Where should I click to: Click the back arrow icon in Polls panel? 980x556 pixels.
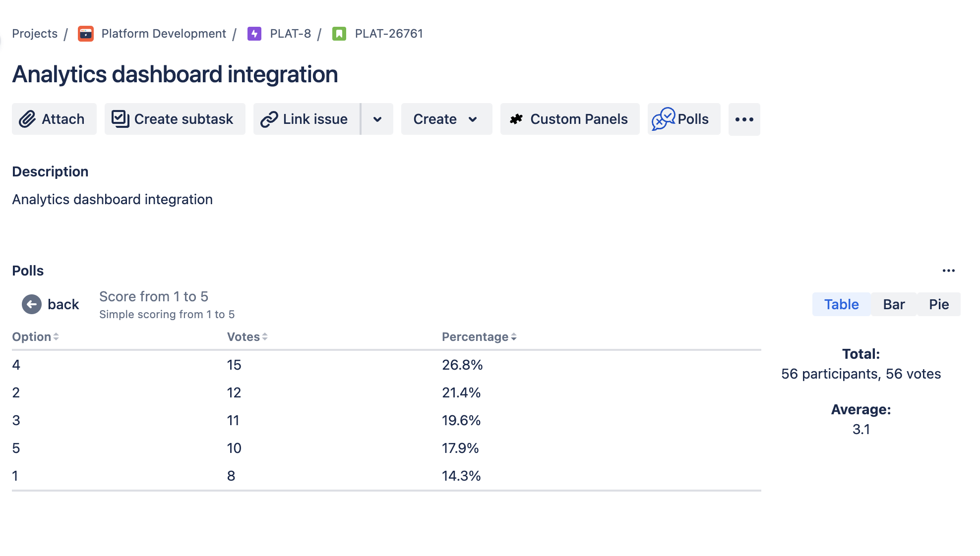[x=32, y=304]
